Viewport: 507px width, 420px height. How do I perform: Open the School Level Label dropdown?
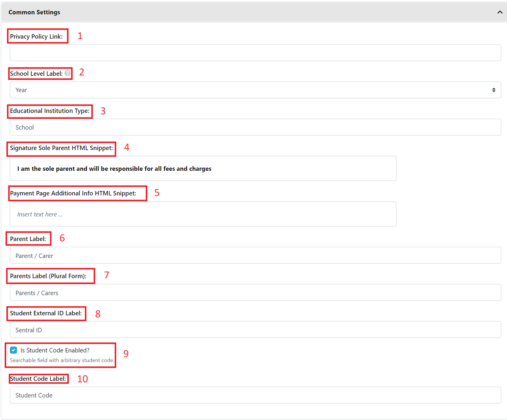(253, 90)
